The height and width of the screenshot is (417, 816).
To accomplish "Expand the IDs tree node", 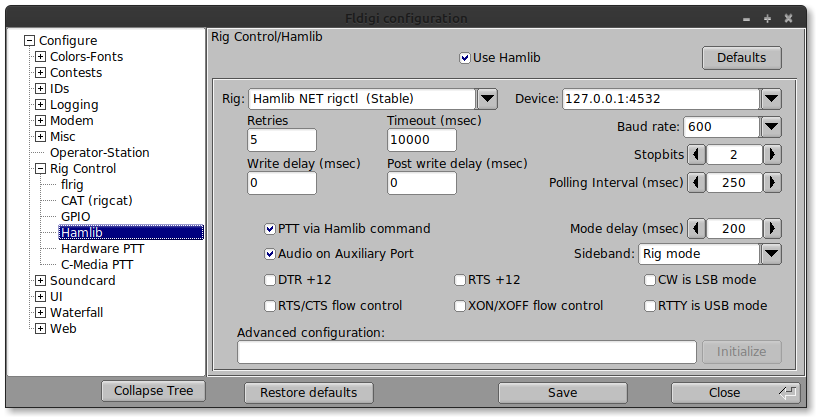I will [x=40, y=89].
